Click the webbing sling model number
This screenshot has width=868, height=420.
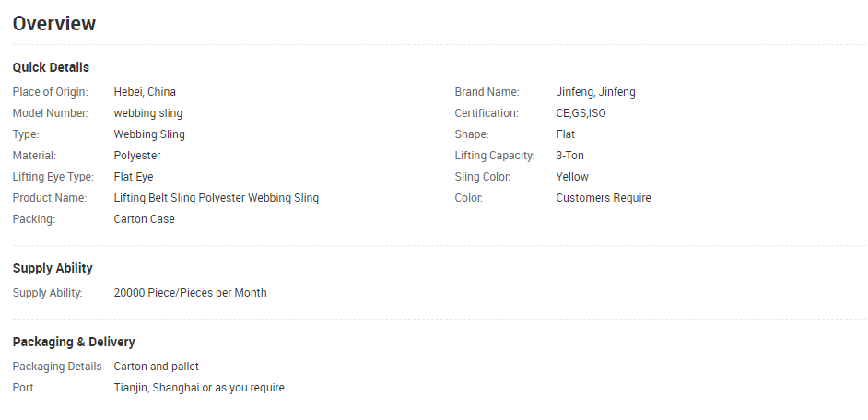147,113
